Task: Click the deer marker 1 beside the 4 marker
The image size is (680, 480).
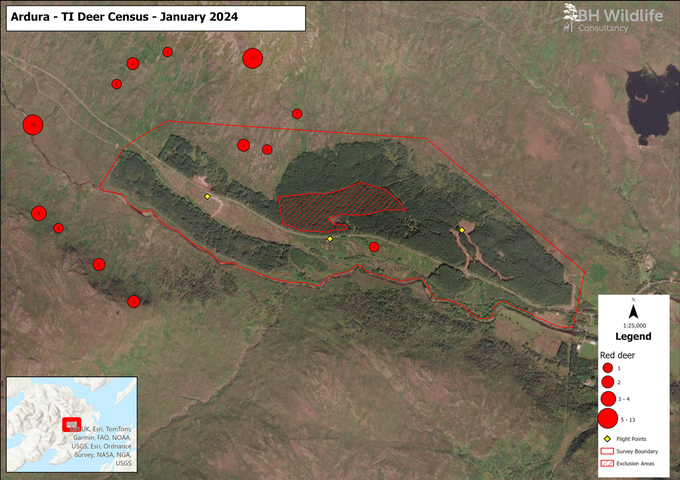Action: click(x=58, y=228)
